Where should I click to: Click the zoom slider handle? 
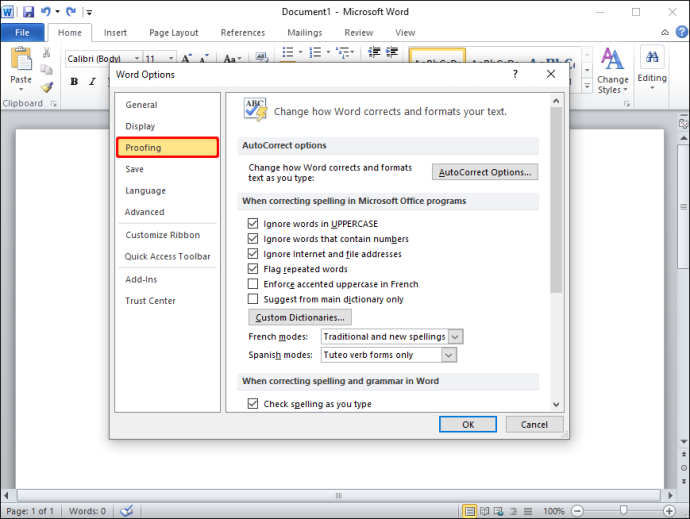[x=623, y=511]
